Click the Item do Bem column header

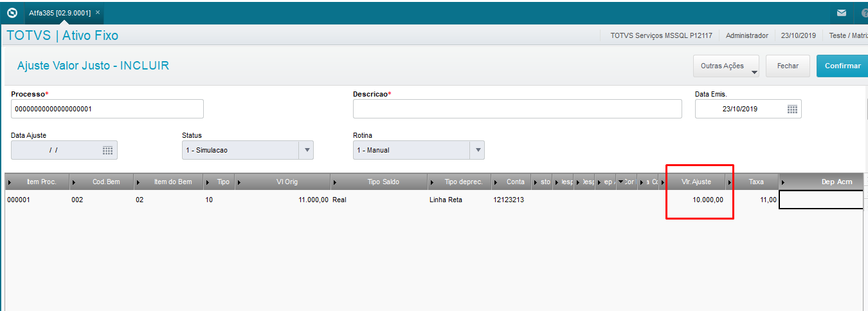[x=168, y=182]
